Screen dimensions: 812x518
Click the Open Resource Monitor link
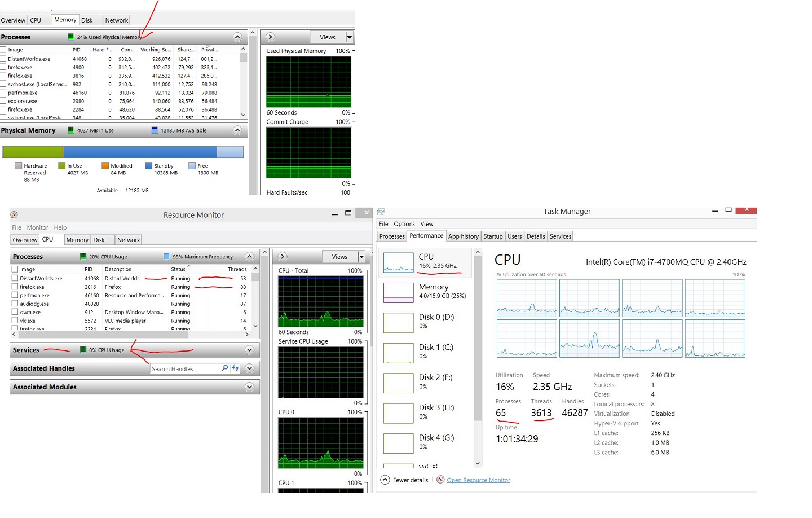tap(478, 480)
